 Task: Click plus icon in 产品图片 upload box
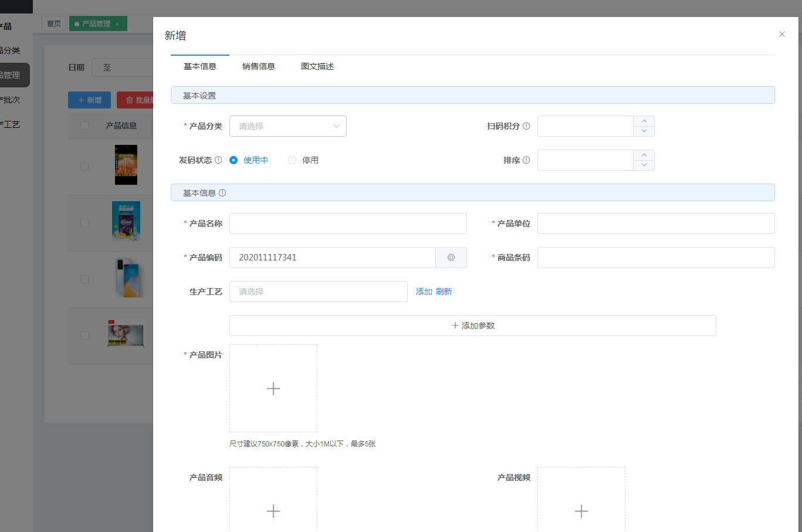click(273, 388)
